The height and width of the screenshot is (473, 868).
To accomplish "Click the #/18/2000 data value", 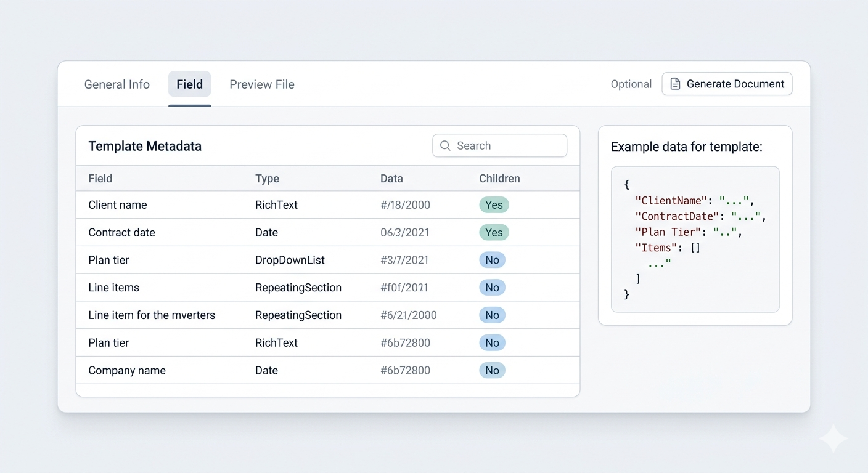I will click(x=405, y=205).
